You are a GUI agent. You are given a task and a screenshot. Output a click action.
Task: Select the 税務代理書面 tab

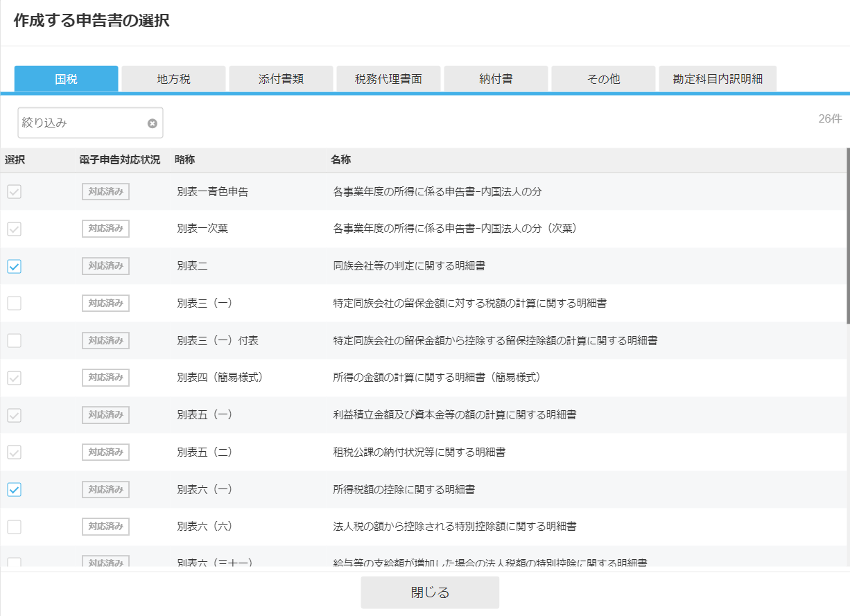click(389, 79)
